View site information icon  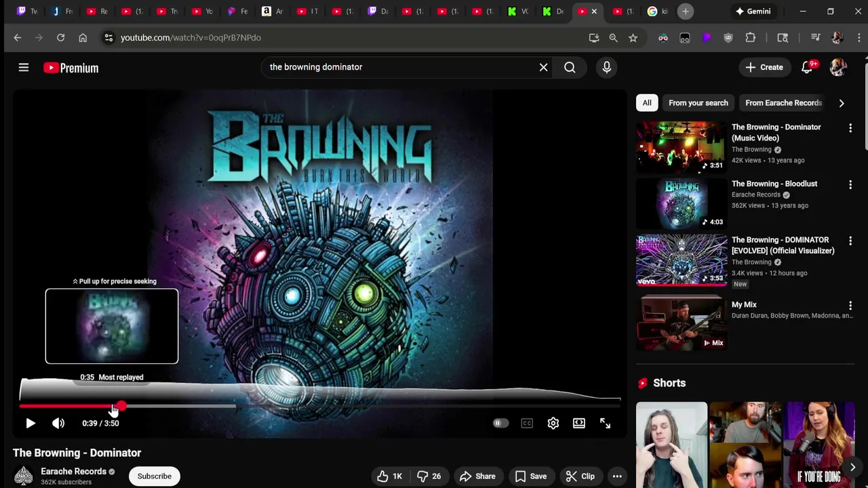(108, 37)
